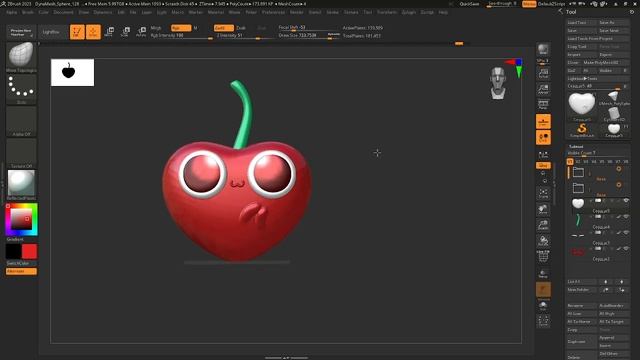Collapse the Subtool section header

pyautogui.click(x=576, y=147)
